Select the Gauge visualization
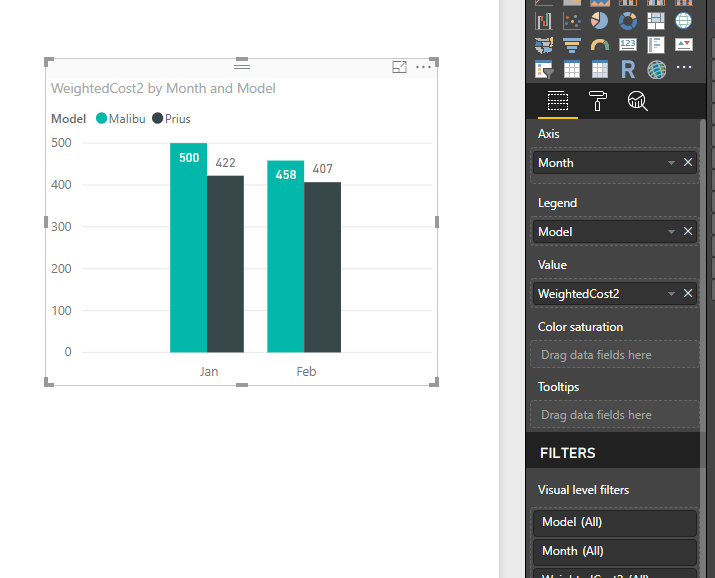The image size is (715, 578). tap(600, 45)
